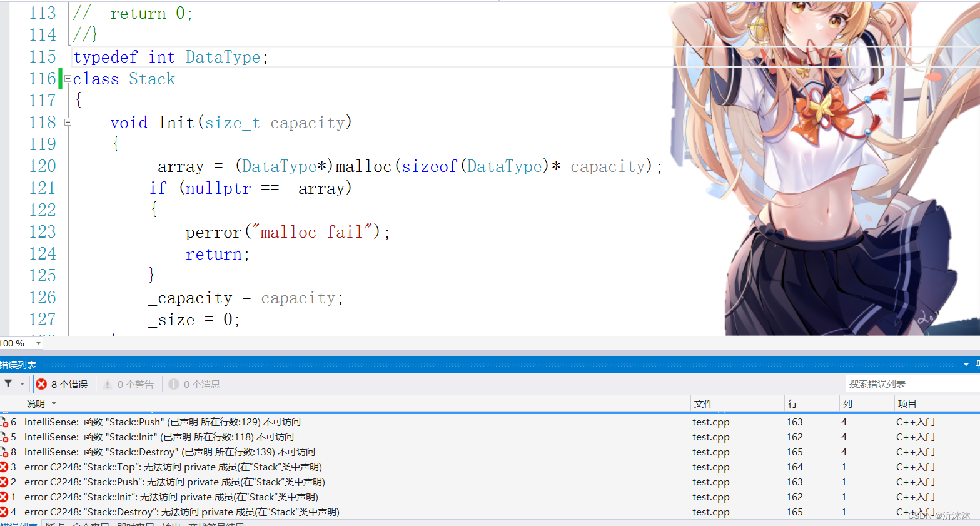The height and width of the screenshot is (526, 980).
Task: Toggle the 8 个错误 errors filter
Action: (x=63, y=383)
